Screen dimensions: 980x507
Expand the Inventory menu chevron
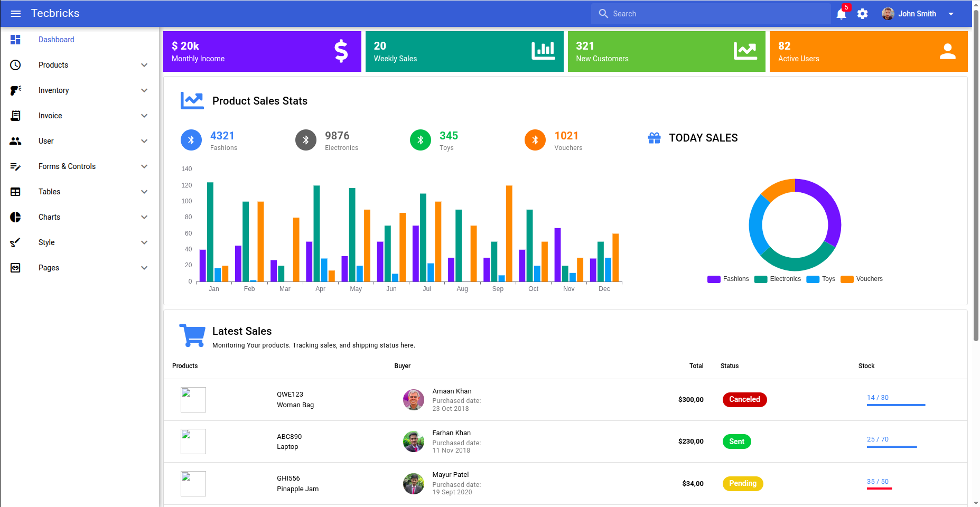[x=144, y=90]
